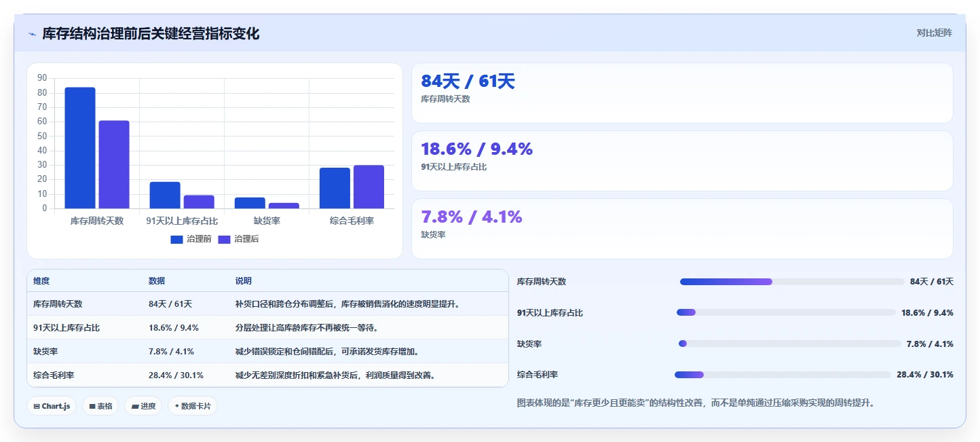This screenshot has width=980, height=442.
Task: Click the 91天以上库存占比 label beside its progress bar
Action: pos(550,313)
